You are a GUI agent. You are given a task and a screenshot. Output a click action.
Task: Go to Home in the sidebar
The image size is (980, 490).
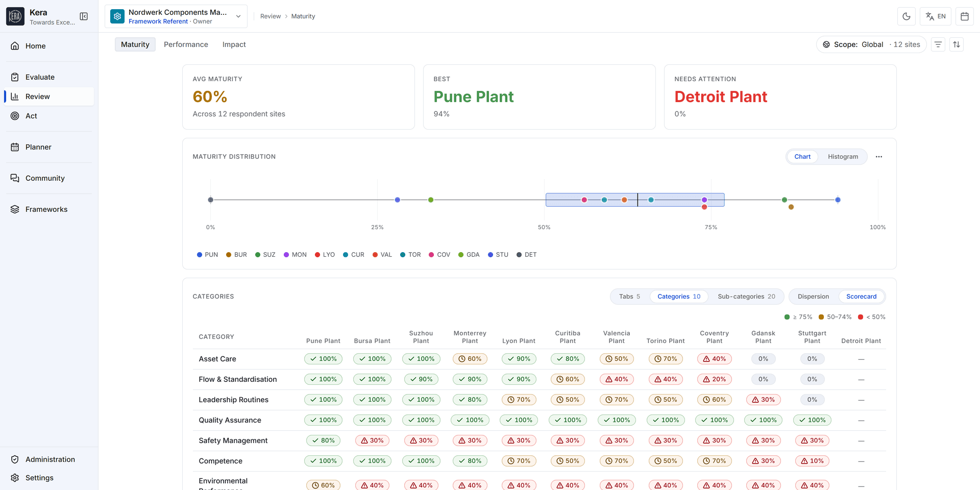pos(50,46)
